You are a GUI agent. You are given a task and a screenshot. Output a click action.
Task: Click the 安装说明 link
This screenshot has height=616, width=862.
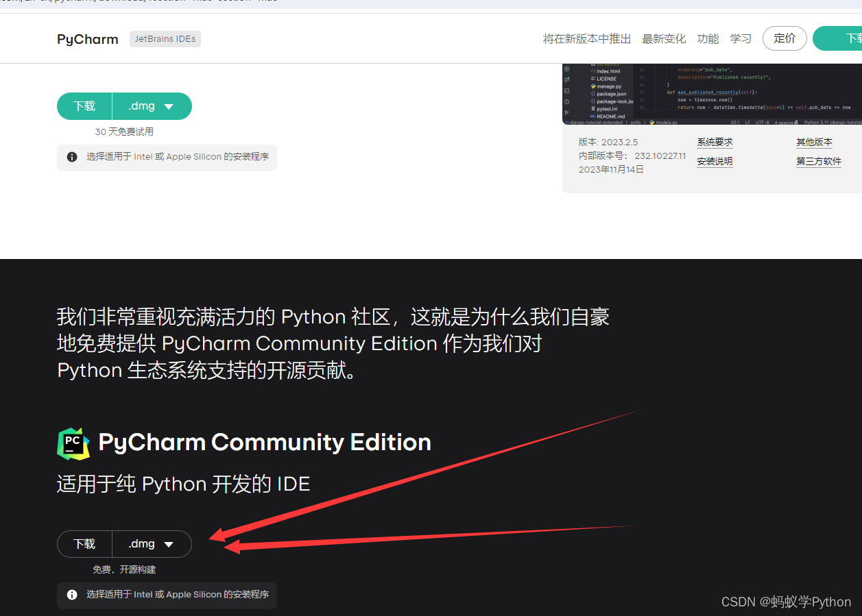click(714, 161)
